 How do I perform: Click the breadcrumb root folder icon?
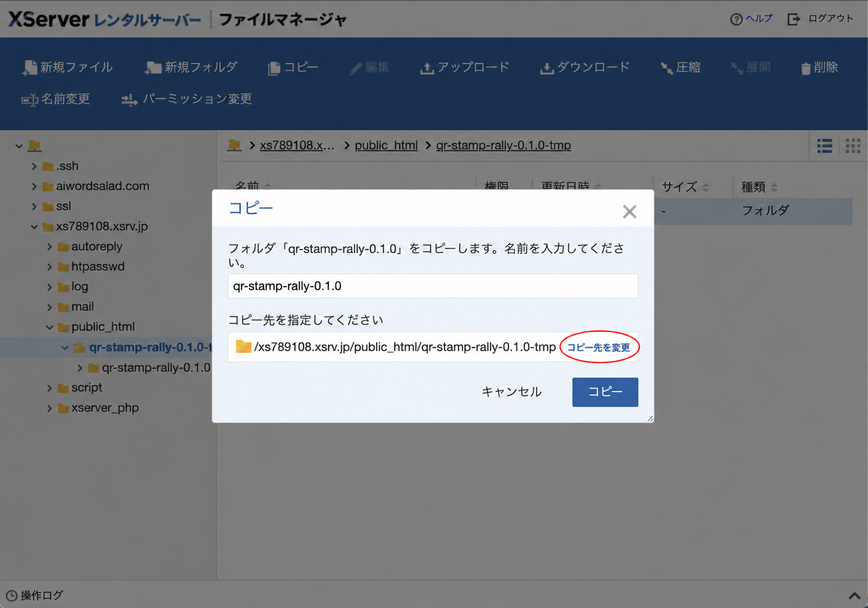[234, 145]
